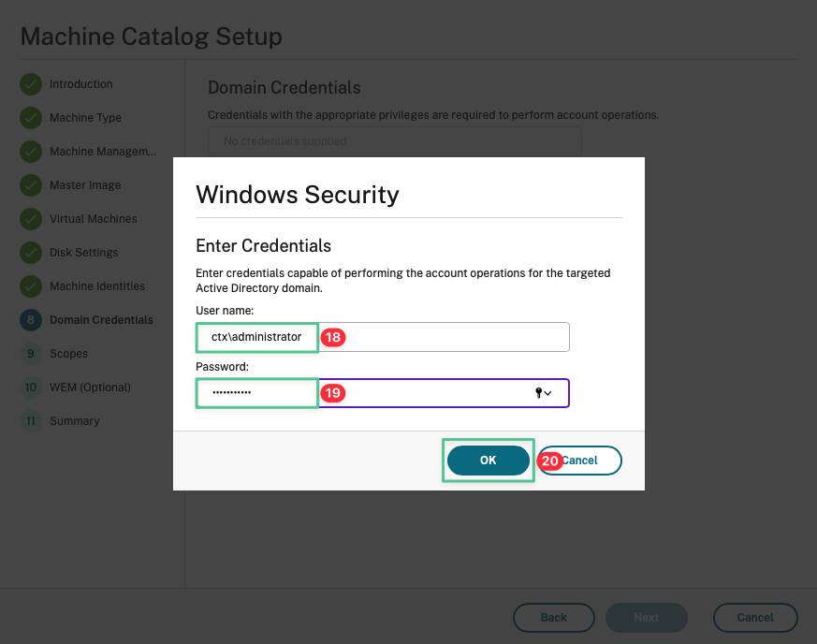The height and width of the screenshot is (644, 817).
Task: Click the step 8 Domain Credentials number icon
Action: 31,320
